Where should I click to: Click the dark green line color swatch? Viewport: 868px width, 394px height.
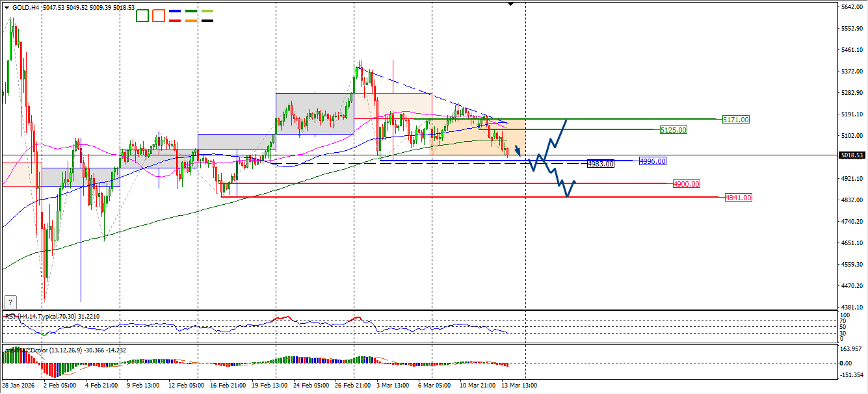191,12
